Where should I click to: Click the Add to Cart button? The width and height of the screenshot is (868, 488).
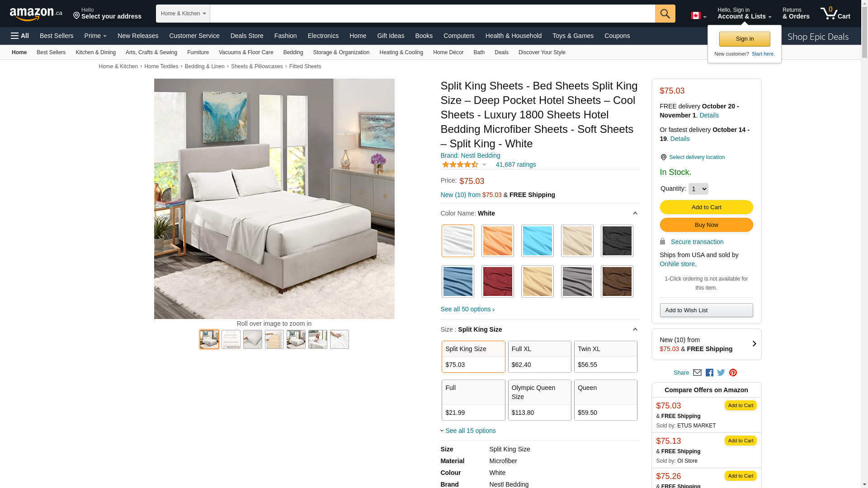706,207
